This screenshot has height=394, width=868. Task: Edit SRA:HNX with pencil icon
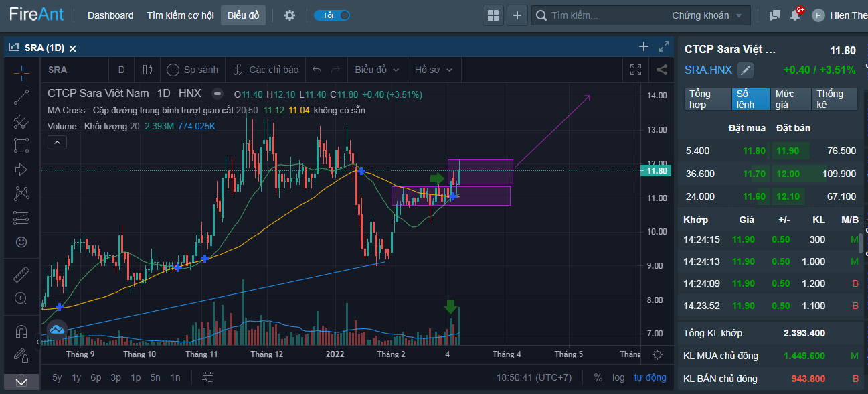(746, 70)
